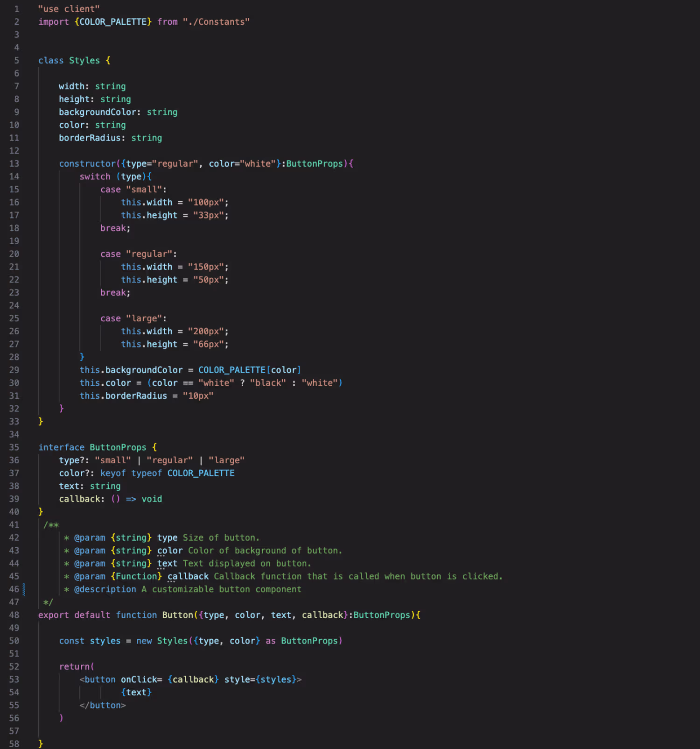
Task: Click the callback: () => void declaration
Action: pyautogui.click(x=111, y=499)
